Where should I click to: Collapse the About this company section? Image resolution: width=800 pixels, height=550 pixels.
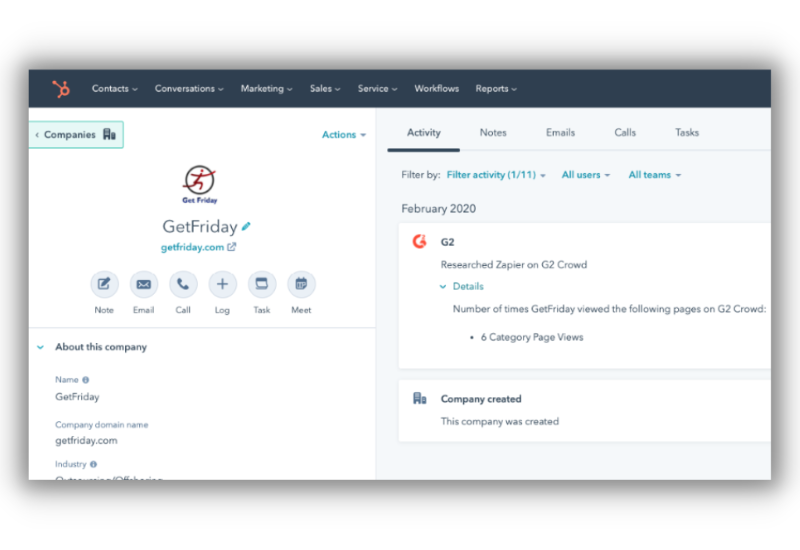coord(40,347)
